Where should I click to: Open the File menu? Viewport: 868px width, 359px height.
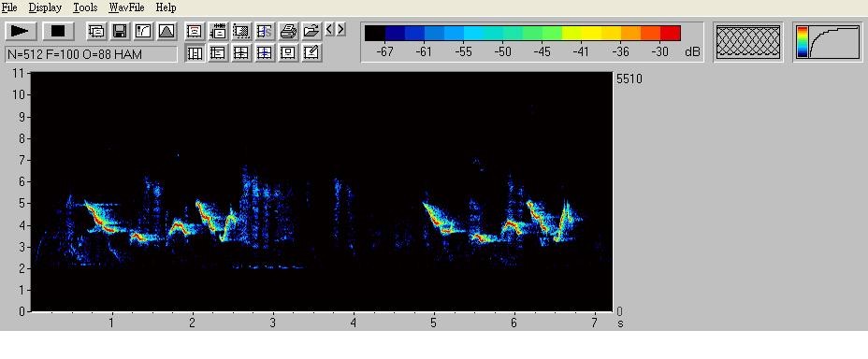click(9, 7)
